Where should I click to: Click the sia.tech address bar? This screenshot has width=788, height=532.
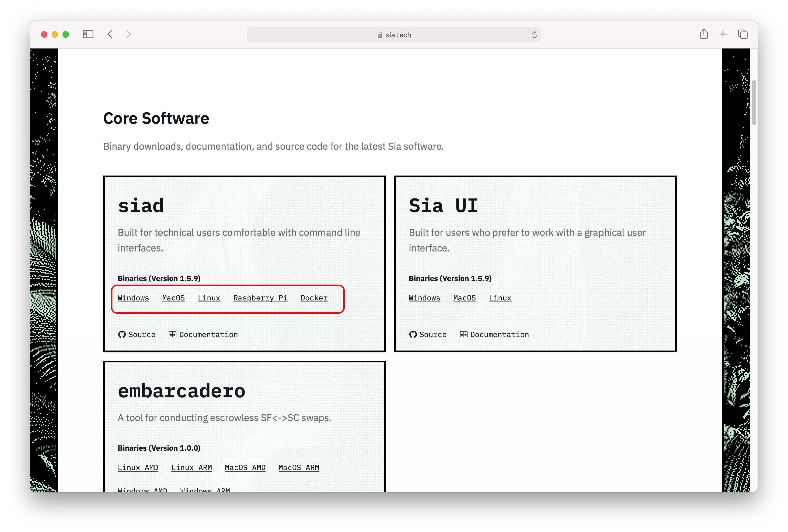pyautogui.click(x=394, y=34)
